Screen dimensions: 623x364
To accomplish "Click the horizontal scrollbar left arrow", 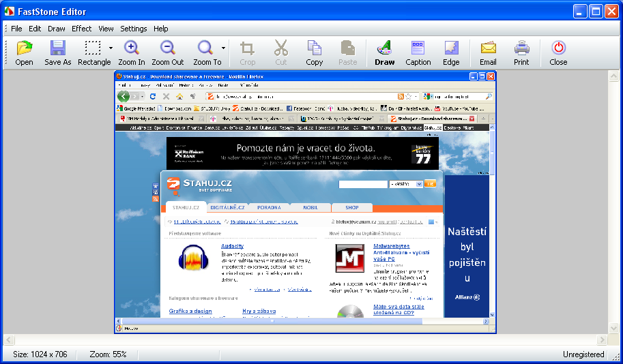I will [9, 339].
